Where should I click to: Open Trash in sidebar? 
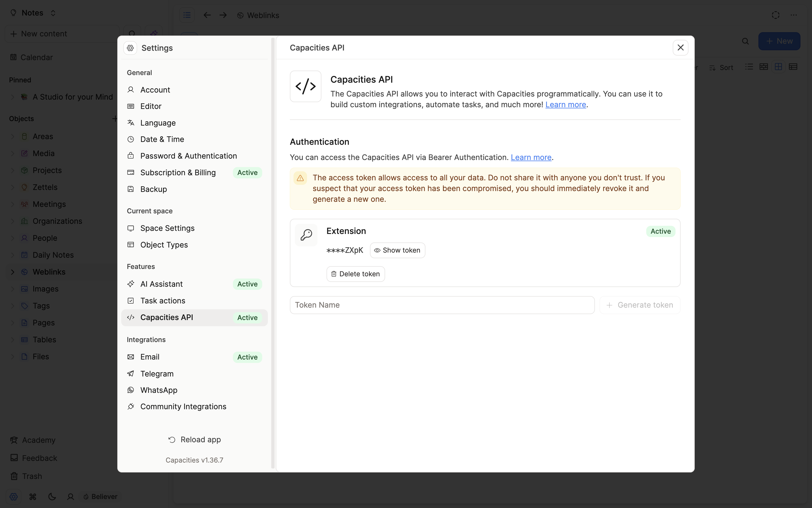click(26, 476)
